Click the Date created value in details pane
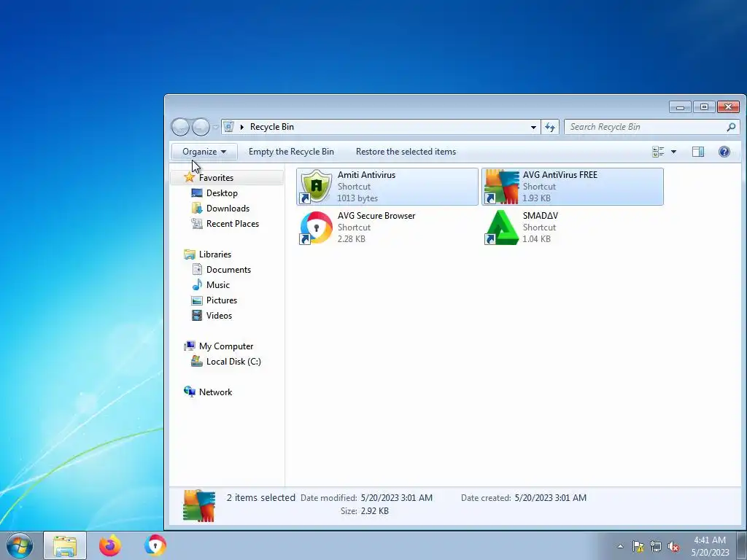This screenshot has width=747, height=560. pyautogui.click(x=550, y=497)
